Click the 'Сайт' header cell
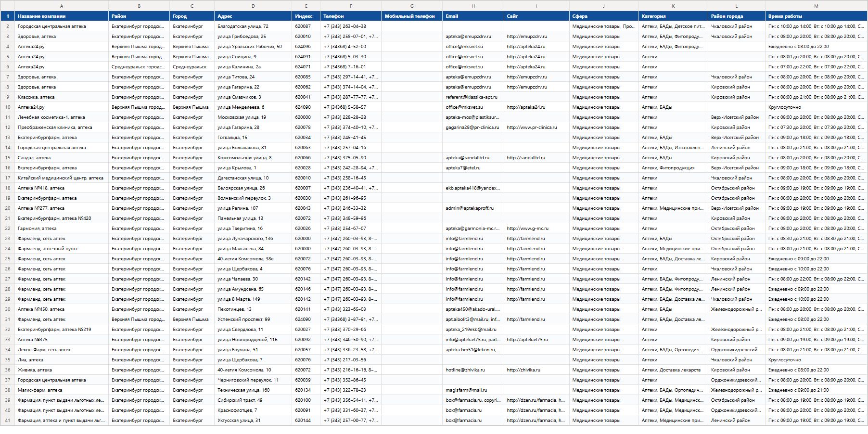Viewport: 868px width, 434px height. point(536,16)
